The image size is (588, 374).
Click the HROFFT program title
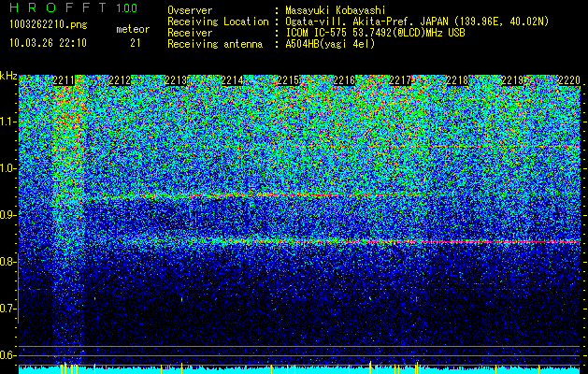coord(58,7)
